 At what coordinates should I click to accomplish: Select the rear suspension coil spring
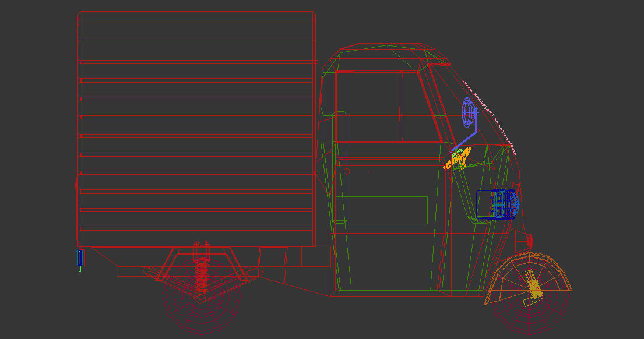[201, 274]
